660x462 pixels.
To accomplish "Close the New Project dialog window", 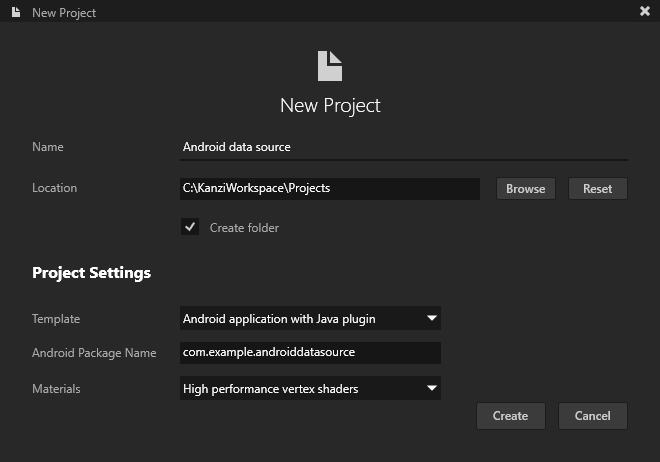I will (644, 11).
